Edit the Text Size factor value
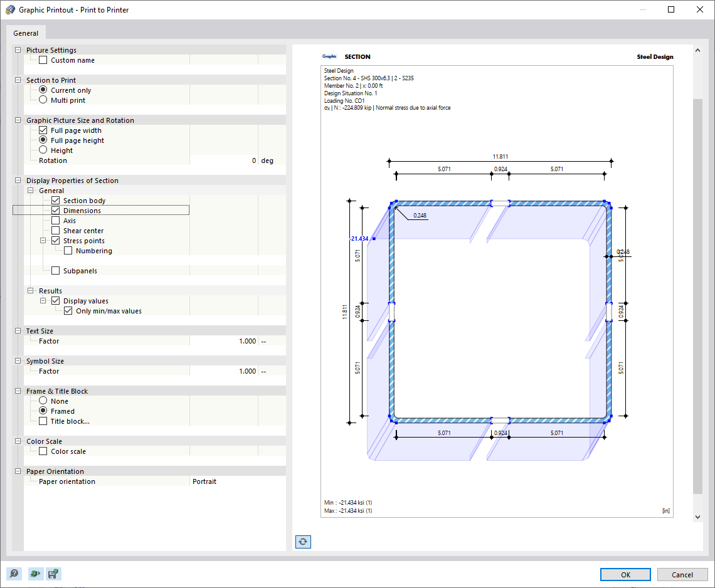The image size is (715, 588). click(246, 340)
